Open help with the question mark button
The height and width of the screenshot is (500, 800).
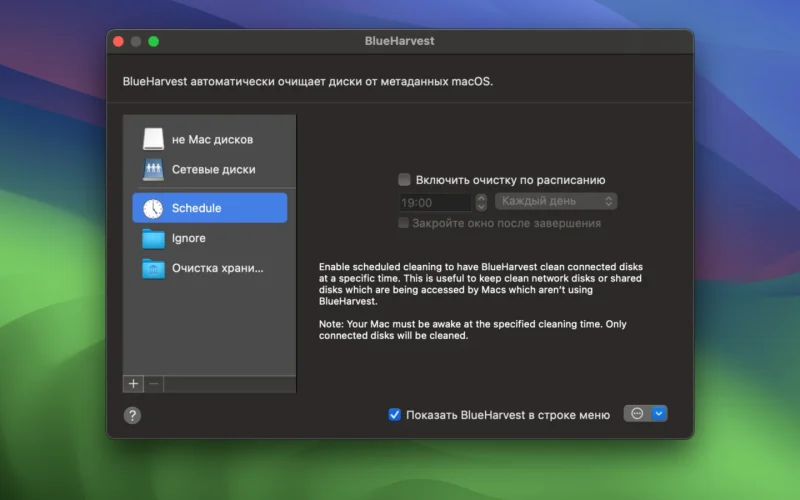[132, 415]
